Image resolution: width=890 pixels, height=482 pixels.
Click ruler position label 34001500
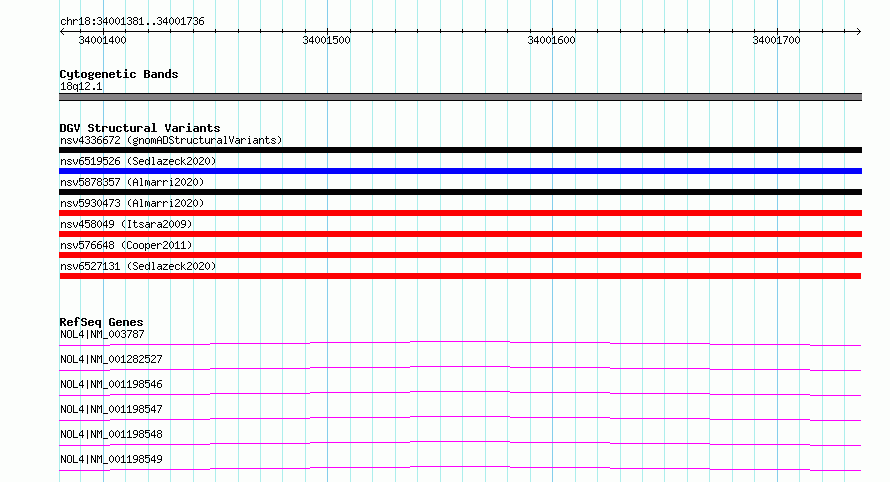tap(326, 40)
